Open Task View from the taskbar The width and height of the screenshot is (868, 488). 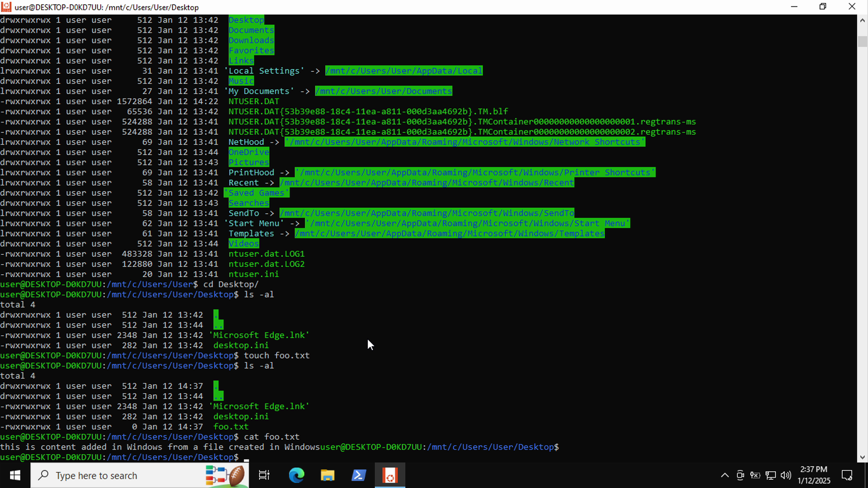pyautogui.click(x=264, y=475)
